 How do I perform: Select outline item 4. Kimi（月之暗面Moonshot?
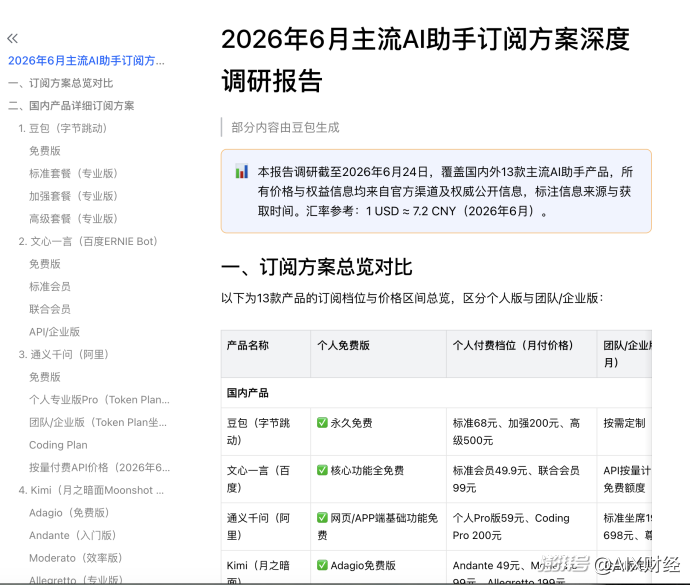click(91, 490)
